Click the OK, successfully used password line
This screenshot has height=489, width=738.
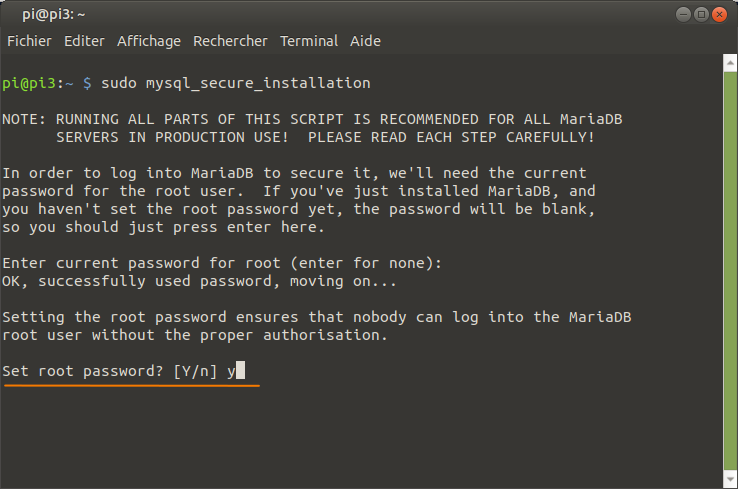tap(199, 281)
